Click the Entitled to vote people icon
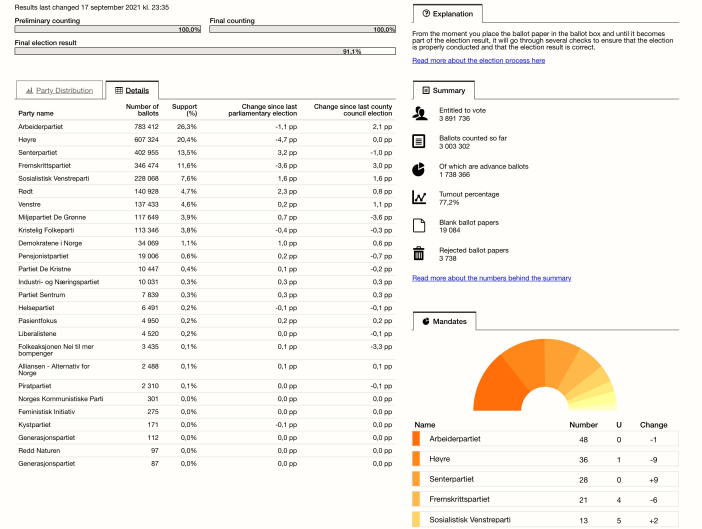 (x=420, y=113)
